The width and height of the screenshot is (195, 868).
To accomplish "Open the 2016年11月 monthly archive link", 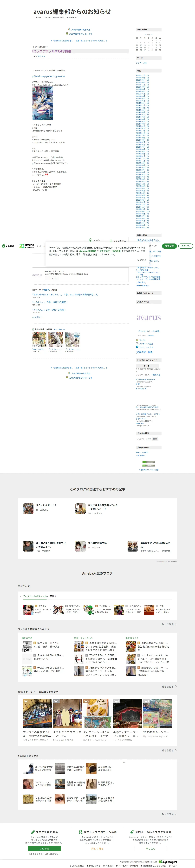I will [x=142, y=75].
